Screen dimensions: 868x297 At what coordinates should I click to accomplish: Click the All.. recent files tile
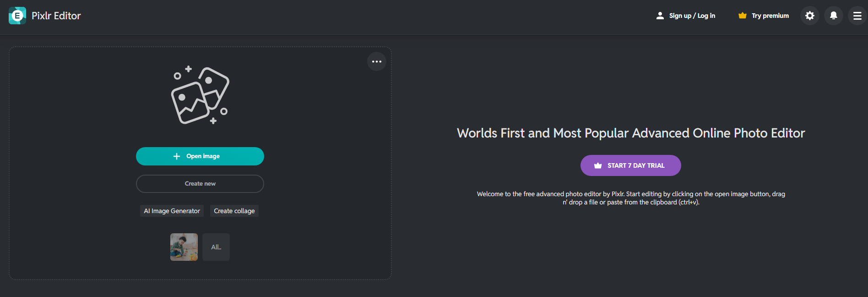[x=216, y=247]
